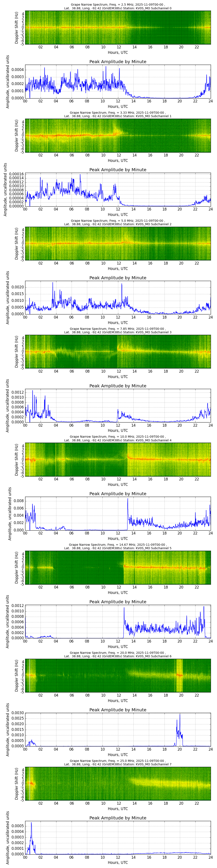Click the 14.67 MHz peak amplitude line chart

pyautogui.click(x=118, y=622)
